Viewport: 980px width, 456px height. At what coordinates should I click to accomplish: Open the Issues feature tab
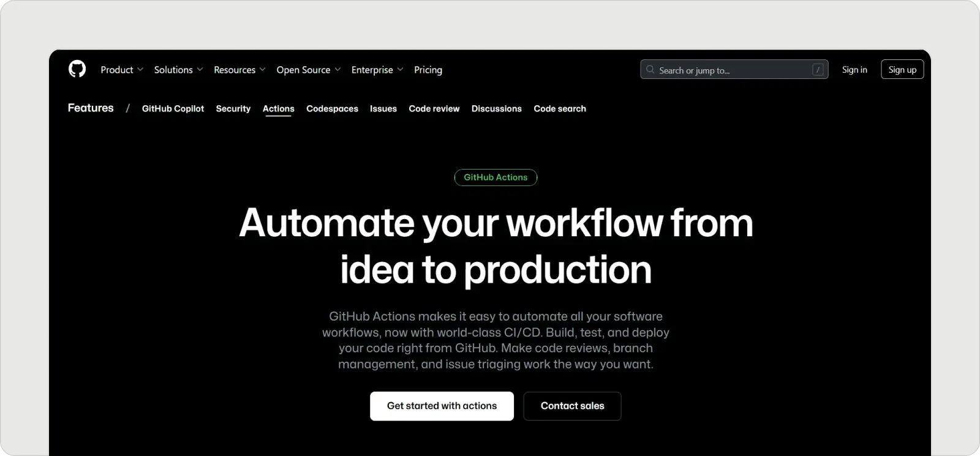(383, 109)
